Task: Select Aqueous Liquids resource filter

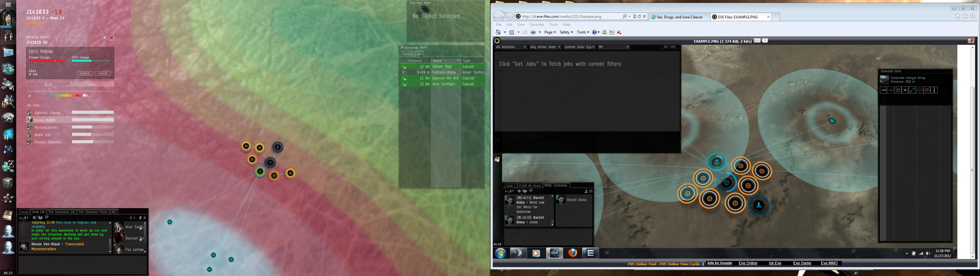Action: (70, 113)
